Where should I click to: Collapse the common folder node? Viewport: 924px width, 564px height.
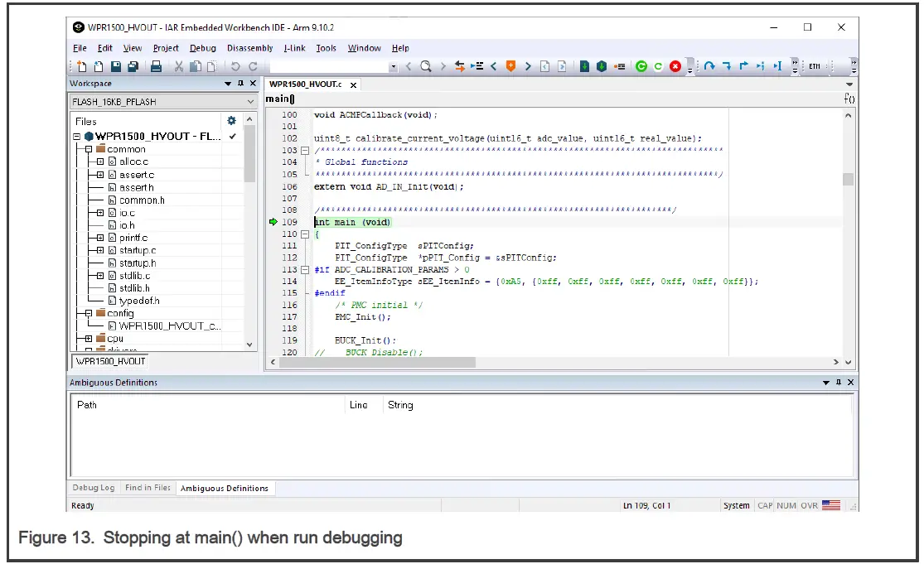[88, 149]
